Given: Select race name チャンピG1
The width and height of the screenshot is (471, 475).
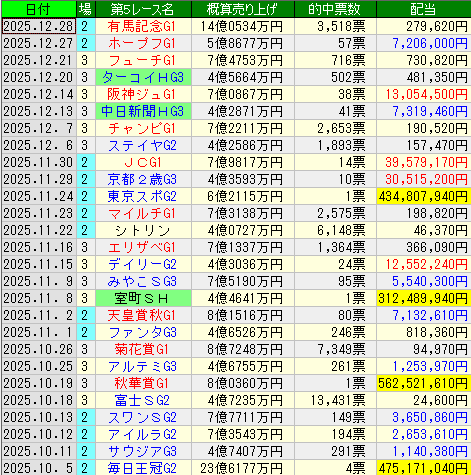Looking at the screenshot, I should tap(143, 128).
